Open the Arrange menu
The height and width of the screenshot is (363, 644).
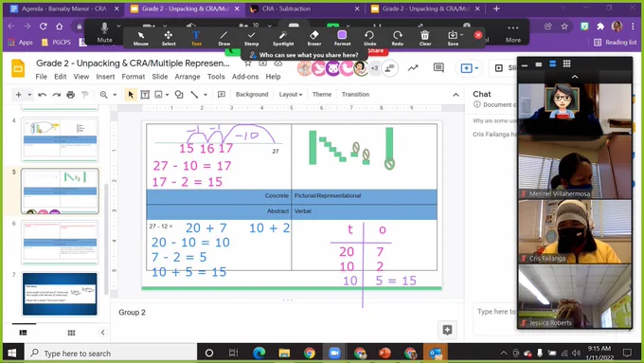(x=188, y=77)
